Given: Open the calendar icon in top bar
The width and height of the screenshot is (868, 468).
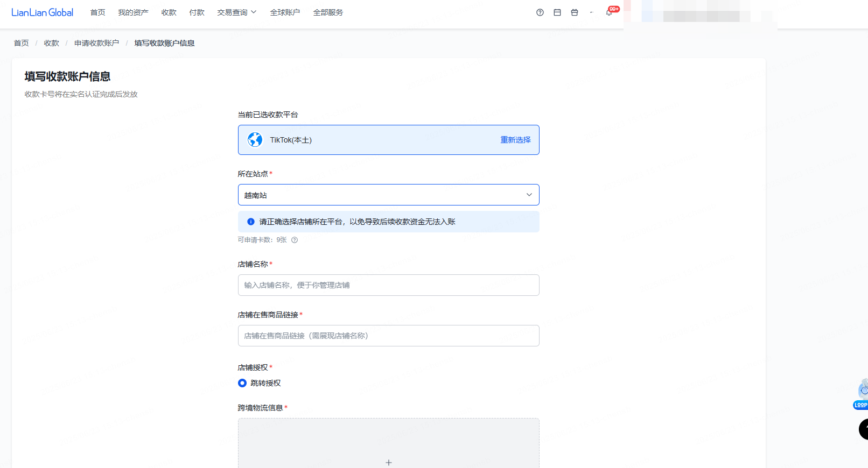Looking at the screenshot, I should [x=557, y=12].
